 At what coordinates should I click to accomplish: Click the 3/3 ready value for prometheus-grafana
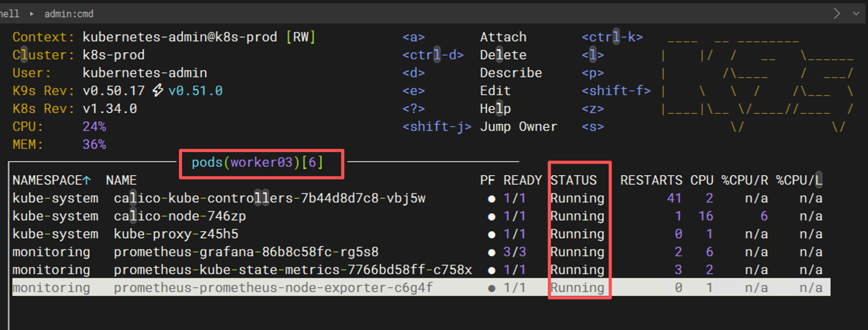pos(514,252)
